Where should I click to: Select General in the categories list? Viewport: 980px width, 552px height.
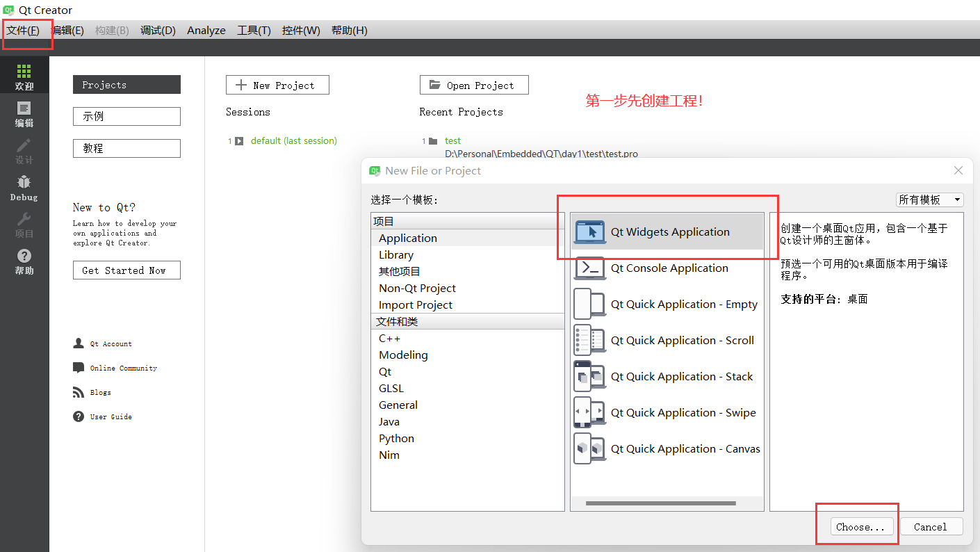pos(468,405)
